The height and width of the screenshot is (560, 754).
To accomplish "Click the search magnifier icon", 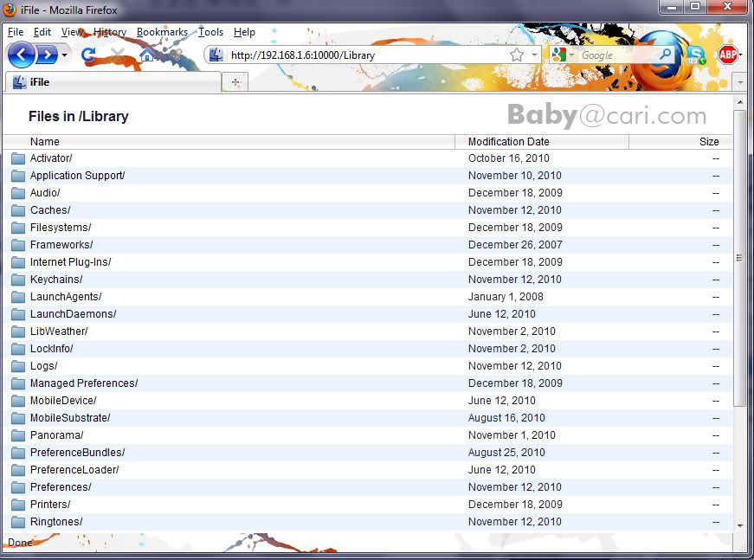I will (x=665, y=55).
